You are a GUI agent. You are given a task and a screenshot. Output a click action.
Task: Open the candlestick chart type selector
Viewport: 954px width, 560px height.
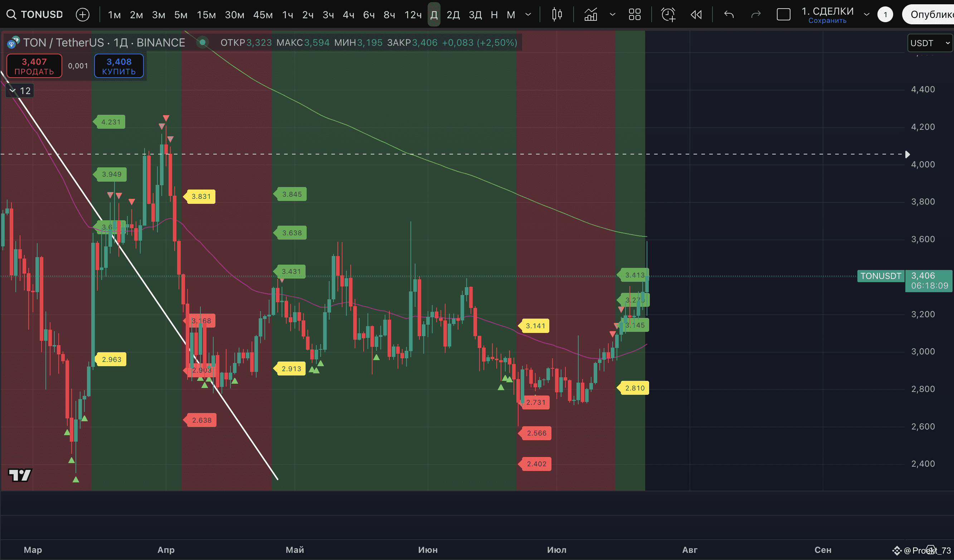[557, 15]
